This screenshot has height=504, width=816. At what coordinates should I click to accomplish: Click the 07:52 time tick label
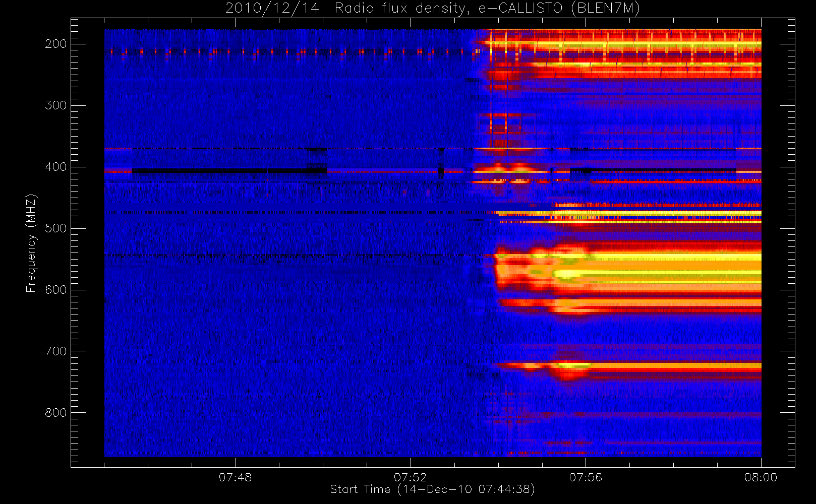[410, 477]
